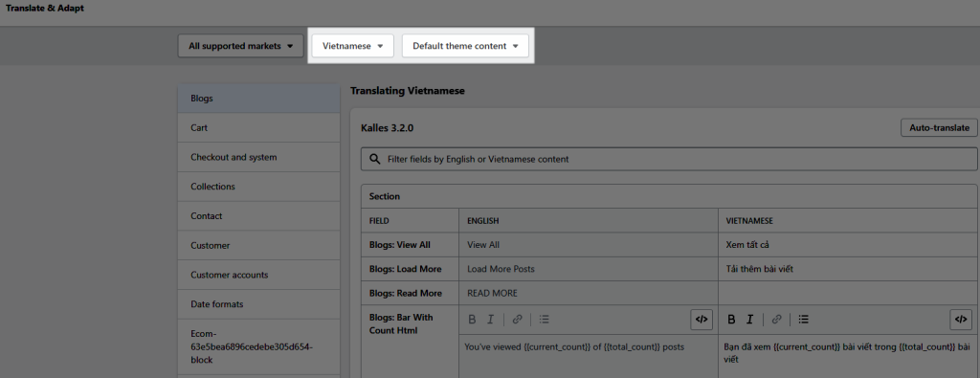Click Italic icon in English editor

pos(491,320)
